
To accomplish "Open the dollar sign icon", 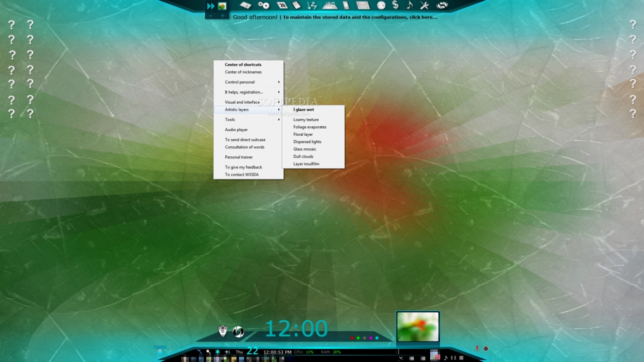I will [x=395, y=6].
